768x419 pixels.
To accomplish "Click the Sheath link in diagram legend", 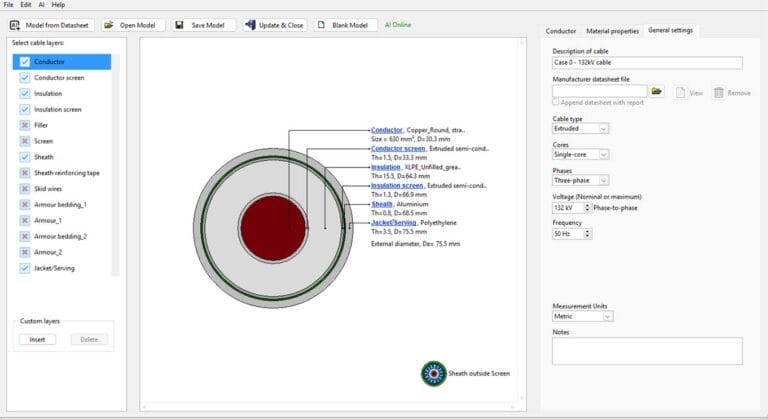I will pos(382,204).
